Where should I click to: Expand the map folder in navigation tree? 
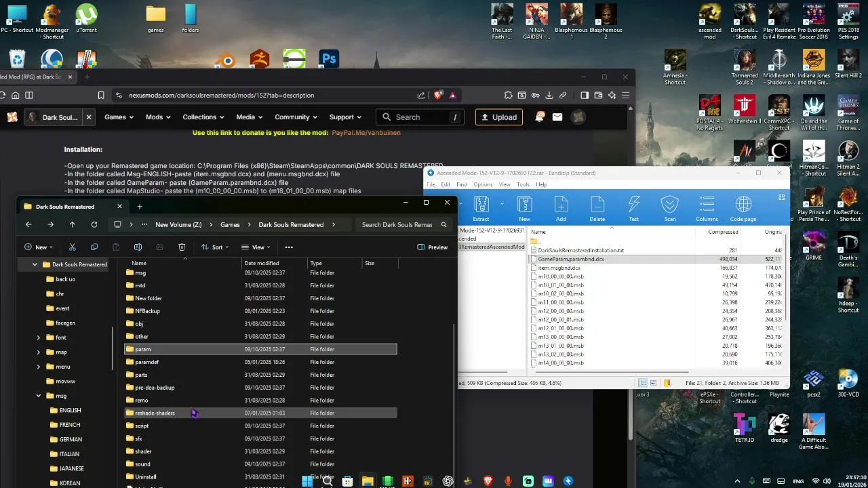tap(39, 352)
